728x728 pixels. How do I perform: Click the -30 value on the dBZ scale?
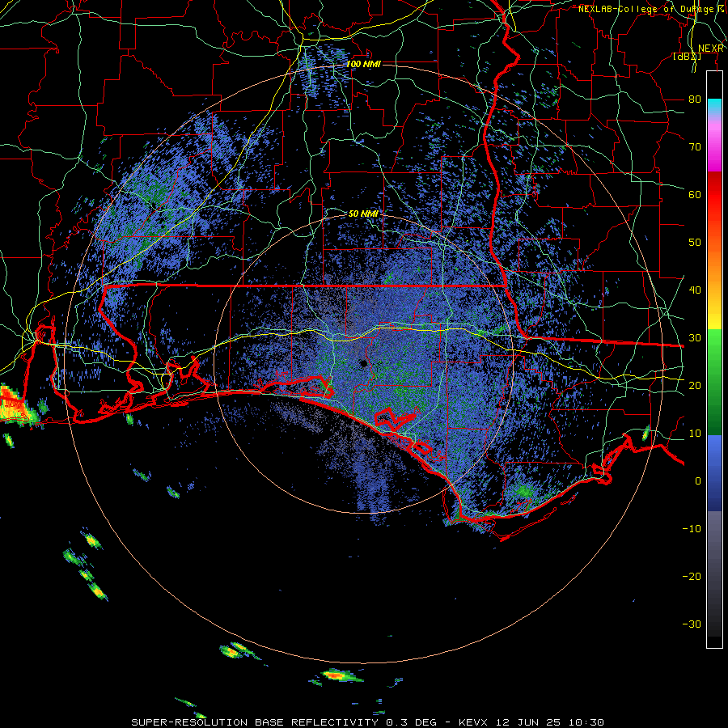(692, 624)
